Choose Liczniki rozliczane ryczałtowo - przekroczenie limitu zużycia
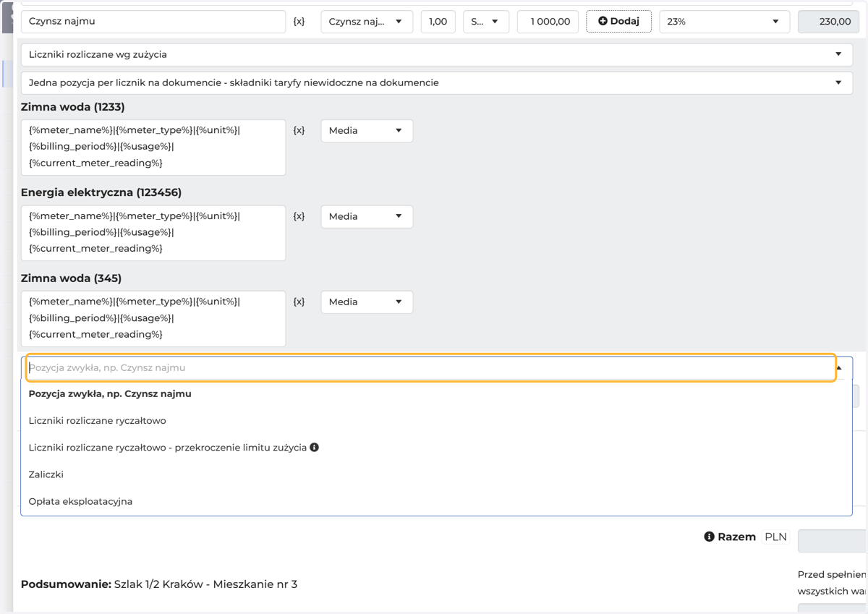 437,448
